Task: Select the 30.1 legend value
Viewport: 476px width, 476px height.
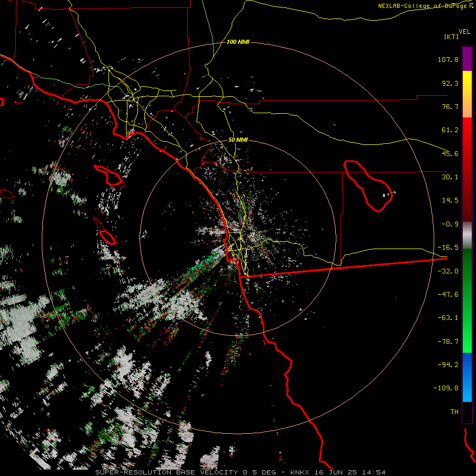Action: coord(450,177)
